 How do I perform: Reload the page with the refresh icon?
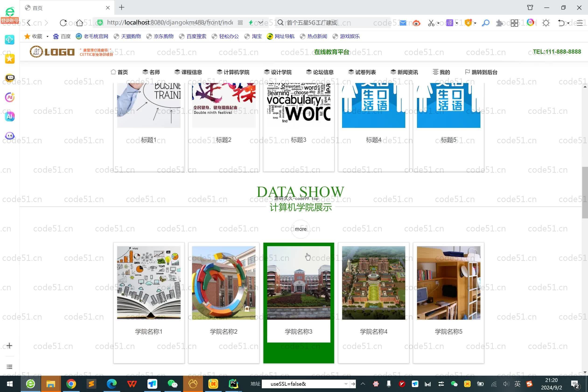pyautogui.click(x=63, y=23)
